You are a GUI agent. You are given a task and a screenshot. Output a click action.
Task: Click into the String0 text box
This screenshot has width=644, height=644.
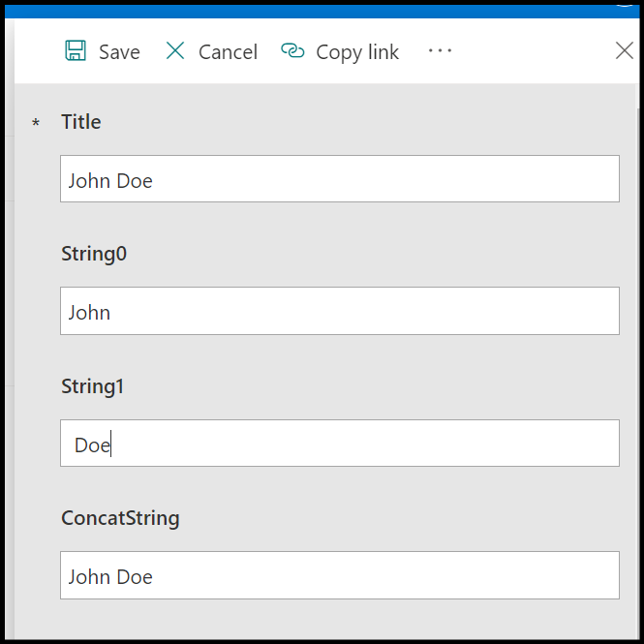[x=339, y=311]
